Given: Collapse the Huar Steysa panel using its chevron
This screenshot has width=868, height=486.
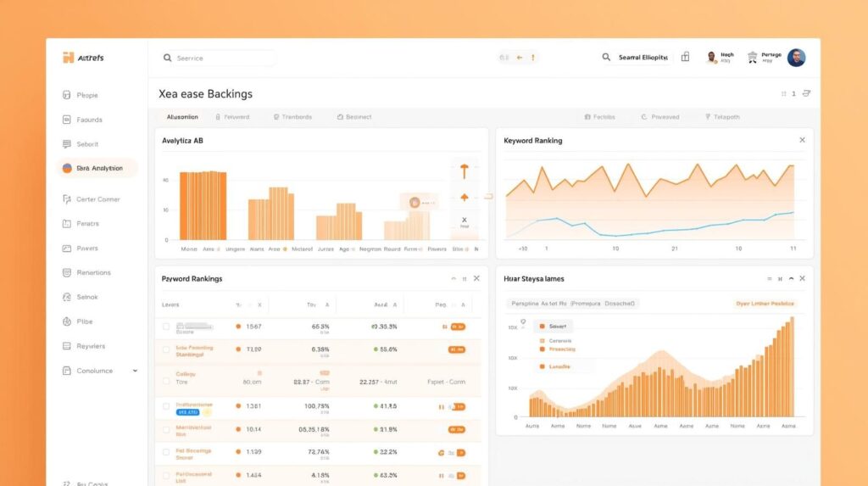Looking at the screenshot, I should click(791, 278).
